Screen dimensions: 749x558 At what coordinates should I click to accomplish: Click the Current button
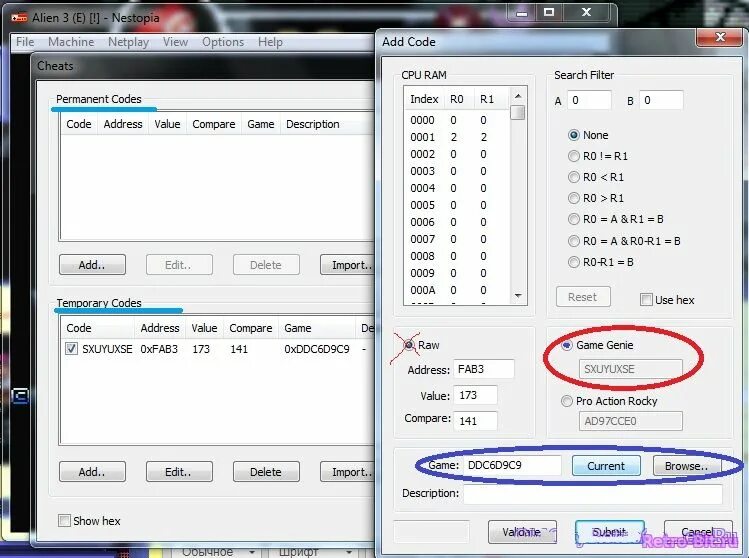point(606,466)
